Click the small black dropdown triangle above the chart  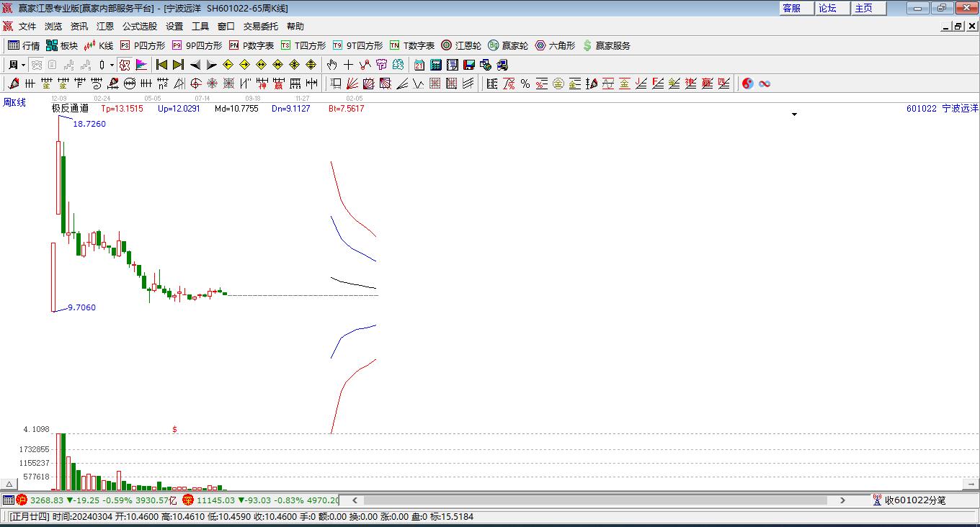[x=795, y=114]
